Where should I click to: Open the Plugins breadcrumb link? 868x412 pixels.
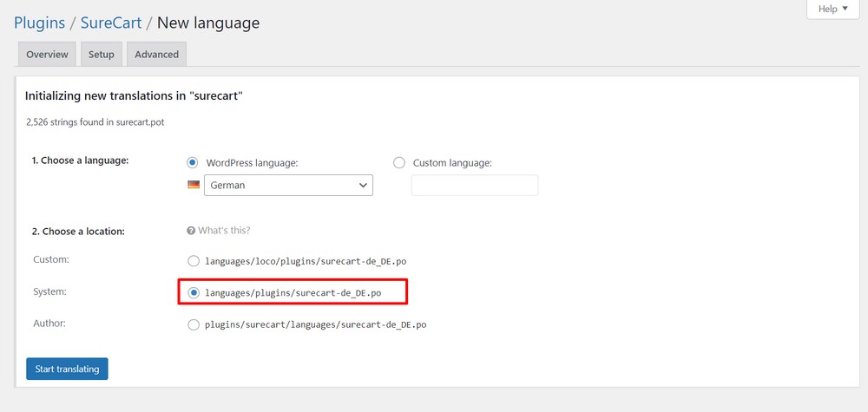tap(39, 23)
